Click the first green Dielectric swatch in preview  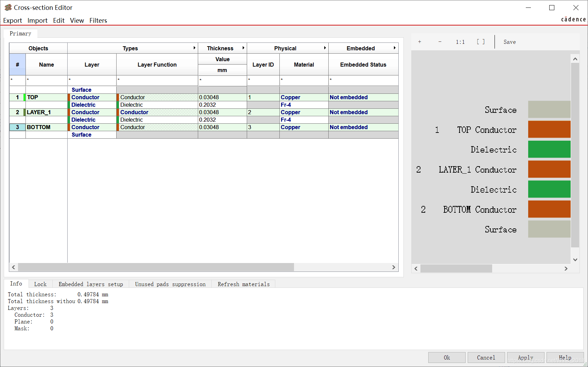pyautogui.click(x=549, y=149)
